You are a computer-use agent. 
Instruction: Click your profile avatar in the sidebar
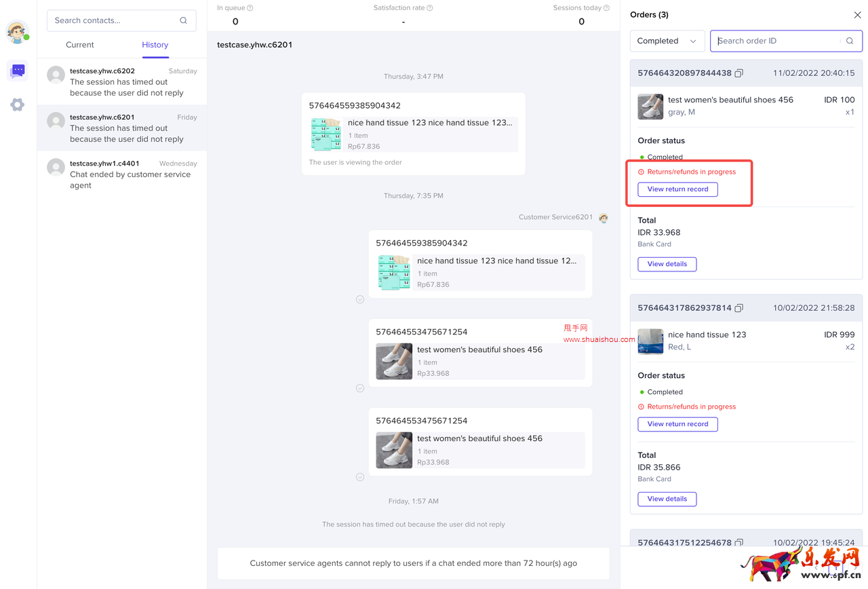point(17,31)
